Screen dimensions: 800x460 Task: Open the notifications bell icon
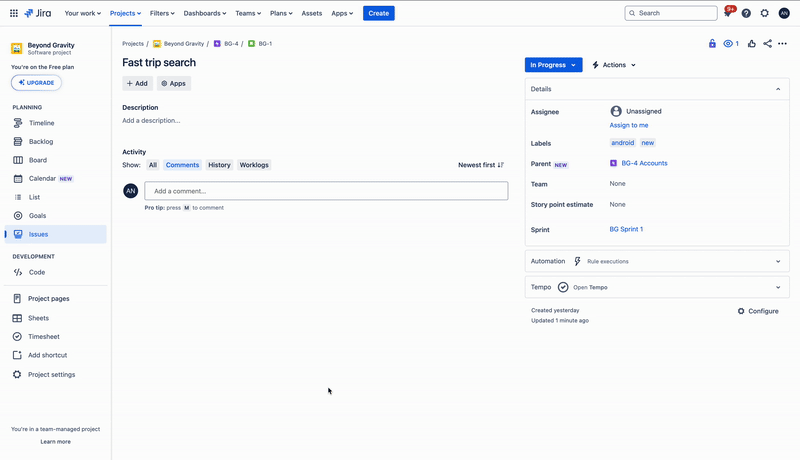(x=728, y=13)
